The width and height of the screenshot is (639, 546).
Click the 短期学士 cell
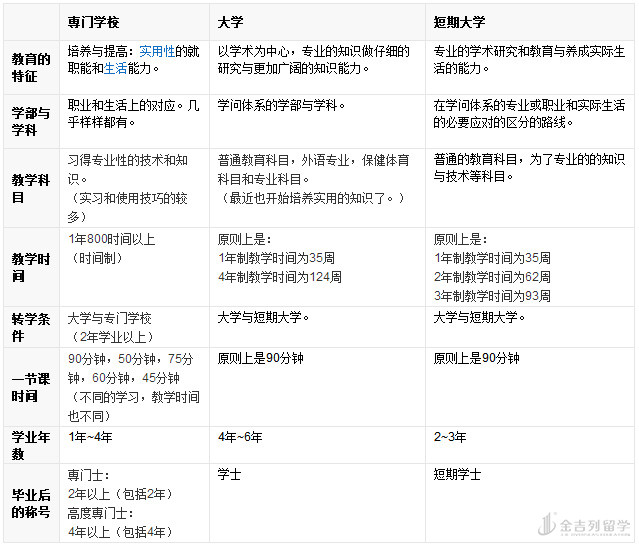[x=457, y=475]
